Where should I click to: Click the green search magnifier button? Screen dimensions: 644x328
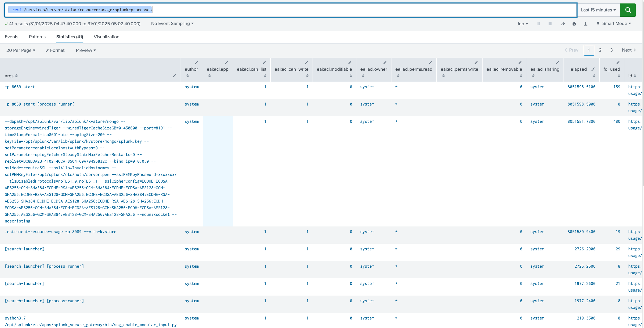point(628,10)
